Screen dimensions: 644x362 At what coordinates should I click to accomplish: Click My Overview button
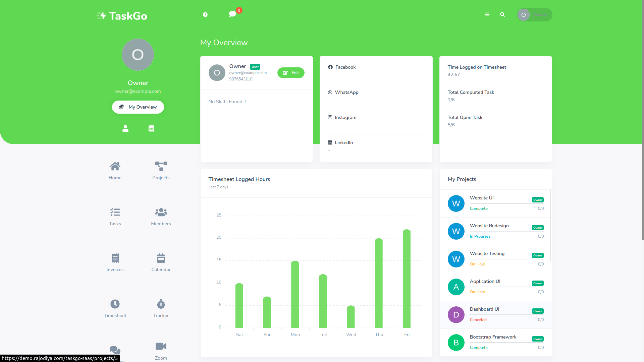click(138, 107)
